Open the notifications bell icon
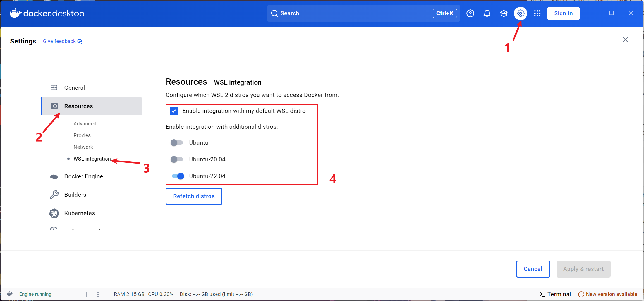The width and height of the screenshot is (644, 301). tap(487, 13)
